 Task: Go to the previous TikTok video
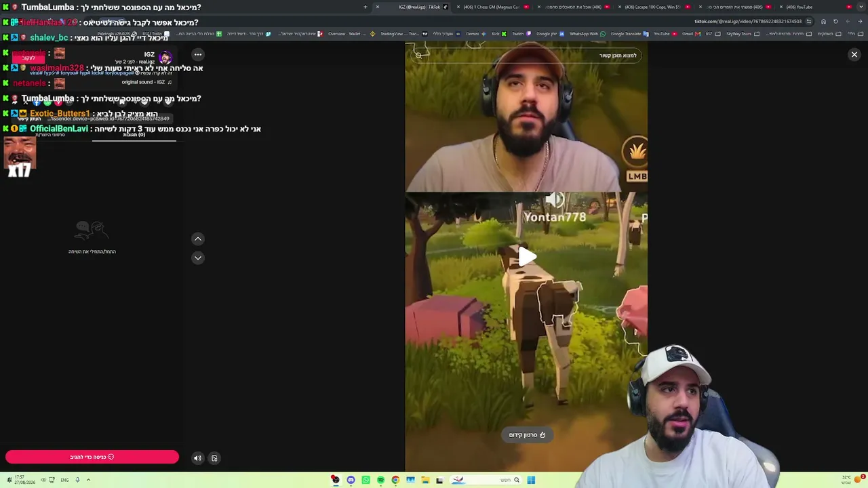(x=198, y=239)
